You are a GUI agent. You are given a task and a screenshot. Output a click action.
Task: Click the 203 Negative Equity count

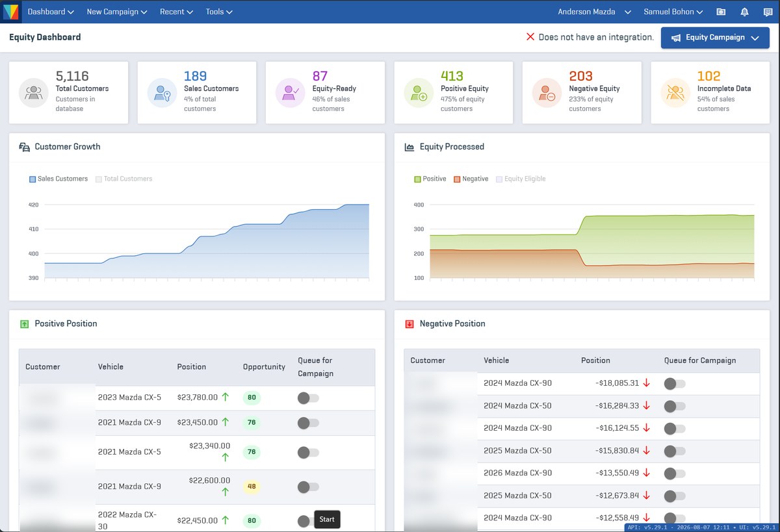581,76
